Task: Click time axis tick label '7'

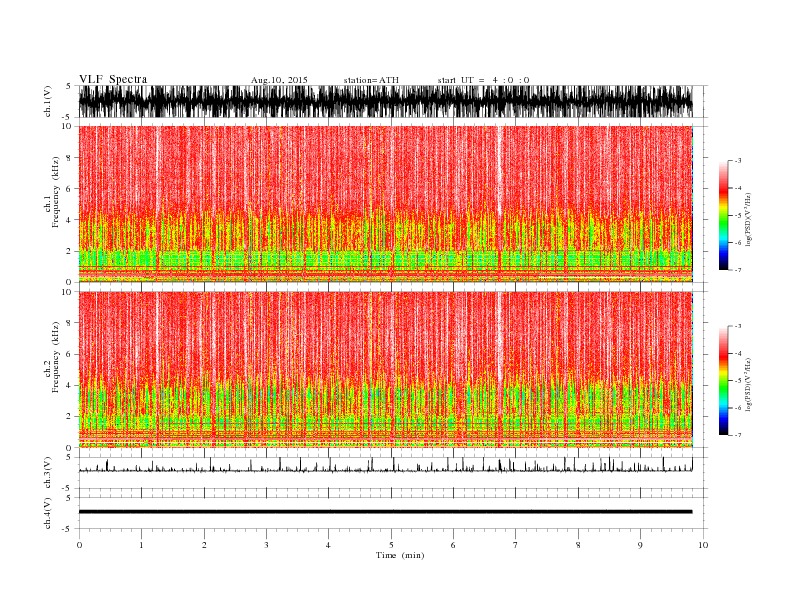Action: pos(515,545)
